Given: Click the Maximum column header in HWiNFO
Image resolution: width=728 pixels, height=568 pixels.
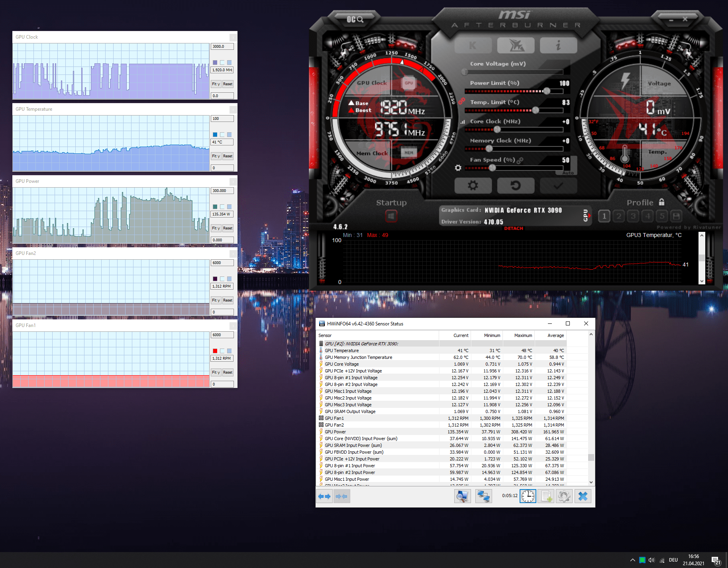Looking at the screenshot, I should (x=519, y=335).
